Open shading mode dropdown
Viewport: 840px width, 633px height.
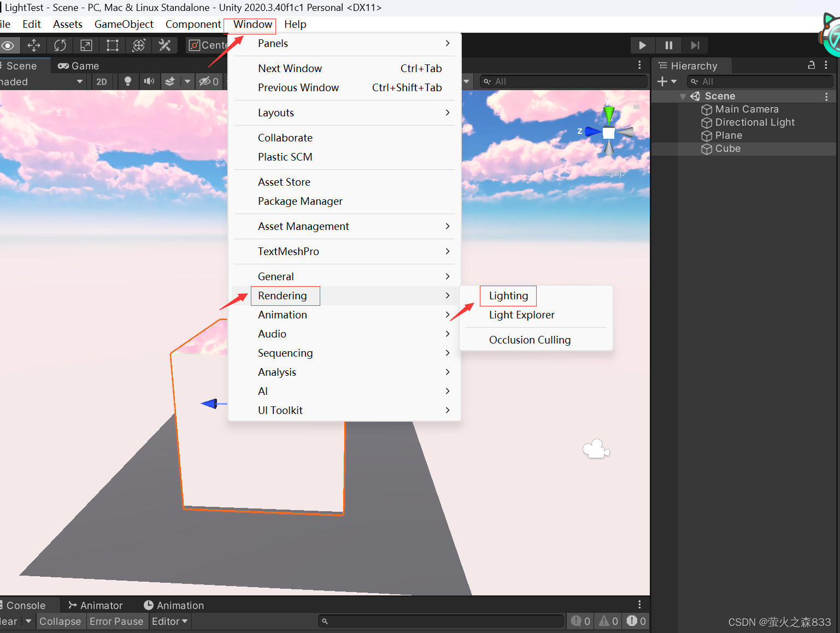pyautogui.click(x=43, y=81)
